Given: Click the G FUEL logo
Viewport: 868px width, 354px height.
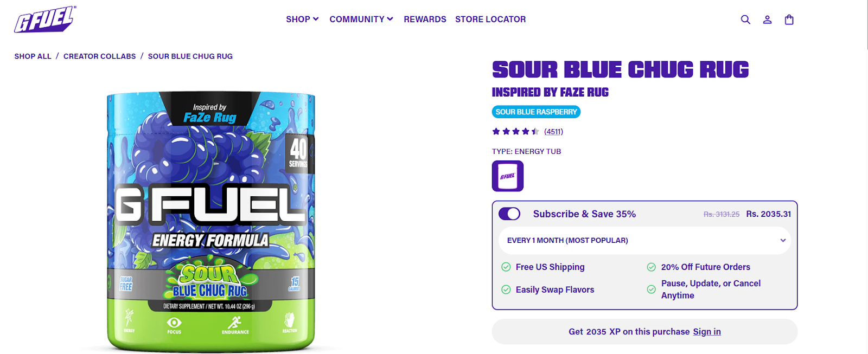Looking at the screenshot, I should [45, 20].
